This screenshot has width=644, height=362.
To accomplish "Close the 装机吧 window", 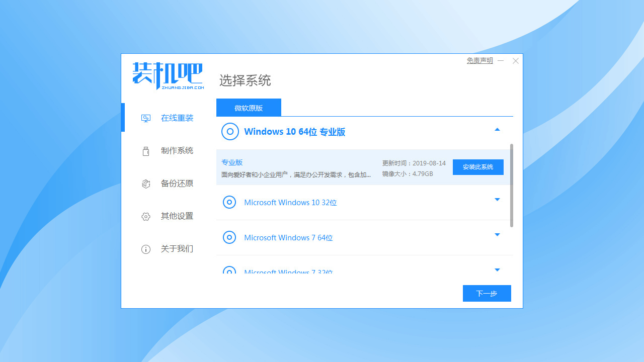I will (x=516, y=61).
